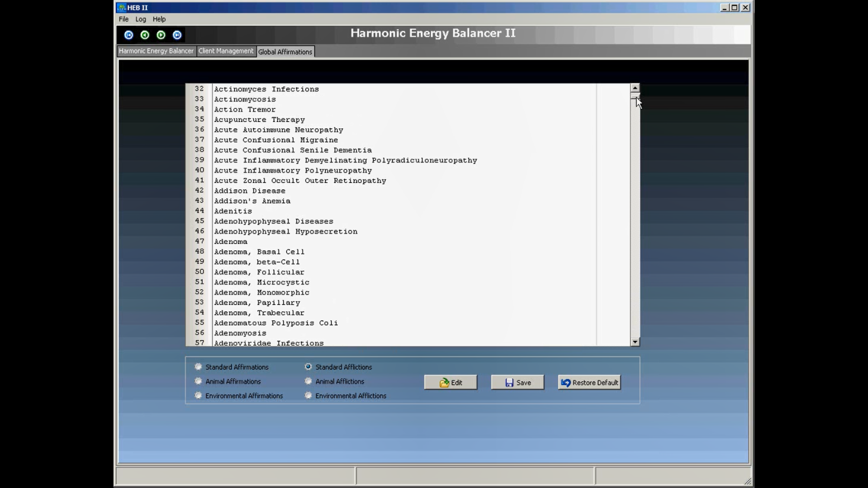Image resolution: width=868 pixels, height=488 pixels.
Task: Choose the Animal Affirmations radio button
Action: pos(198,381)
